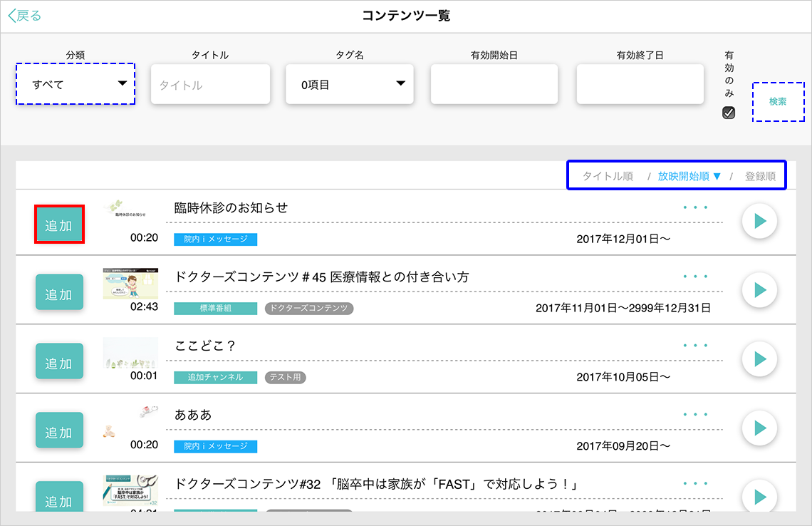Add ドクターズコンテンツ＃45 with 追加 button
This screenshot has width=812, height=526.
coord(59,292)
